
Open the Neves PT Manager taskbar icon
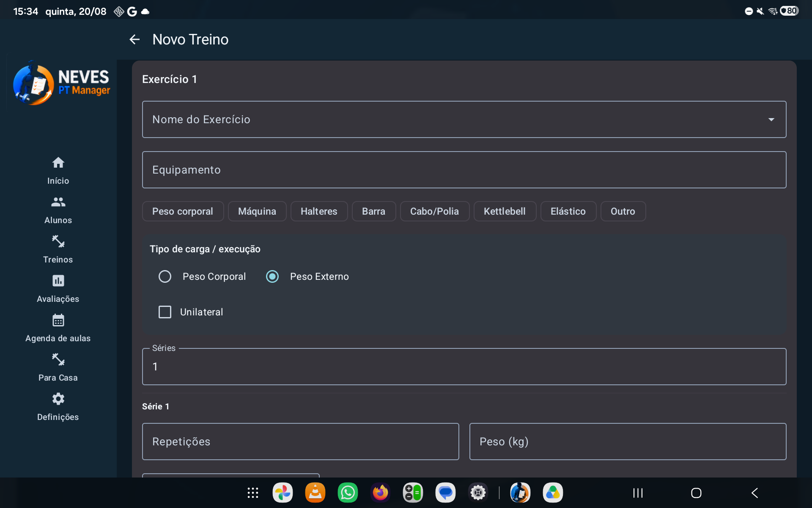coord(520,493)
